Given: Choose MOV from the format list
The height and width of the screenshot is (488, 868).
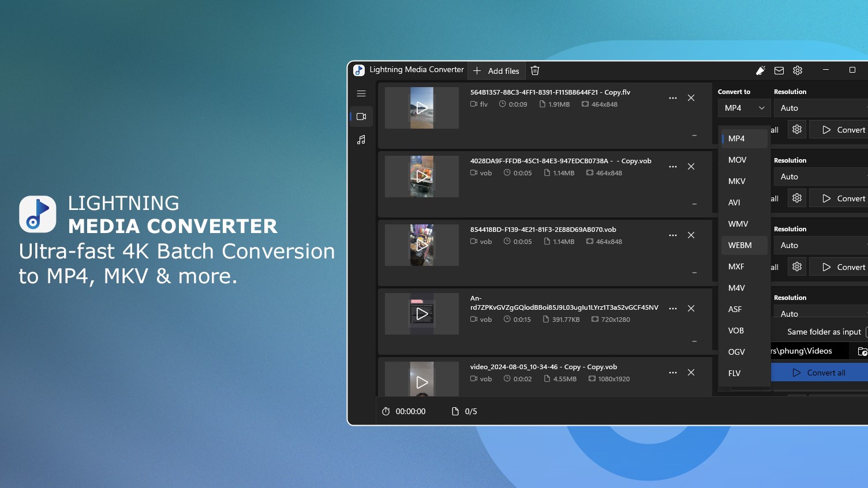Looking at the screenshot, I should [744, 160].
